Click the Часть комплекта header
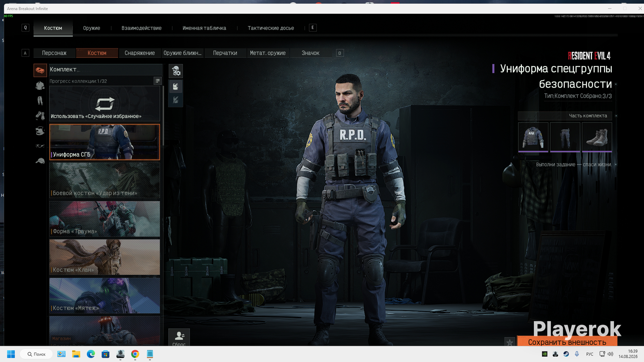Viewport: 644px width, 362px height. [565, 116]
